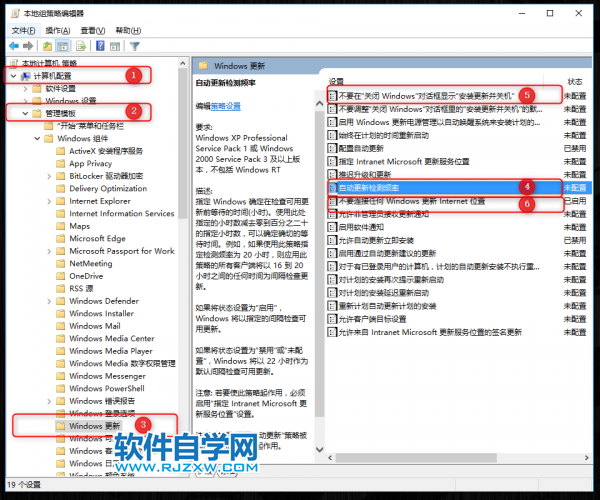This screenshot has width=600, height=500.
Task: Toggle the Show/Hide console tree icon
Action: (62, 46)
